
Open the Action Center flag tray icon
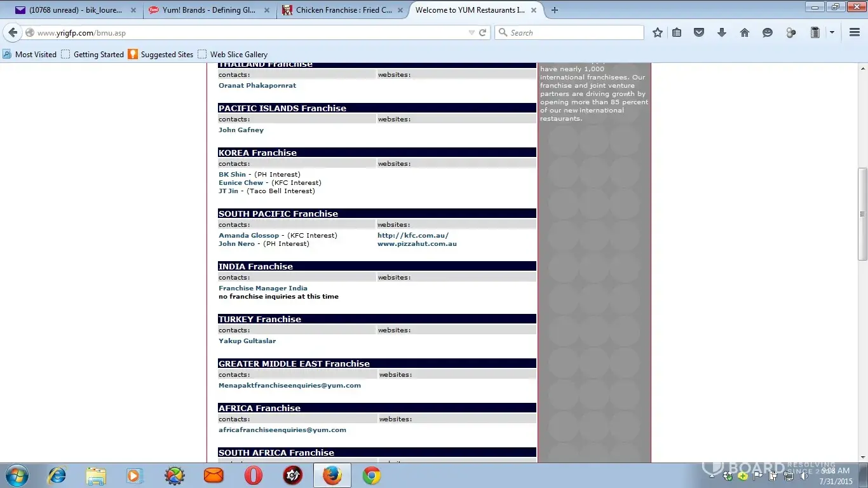pos(758,476)
